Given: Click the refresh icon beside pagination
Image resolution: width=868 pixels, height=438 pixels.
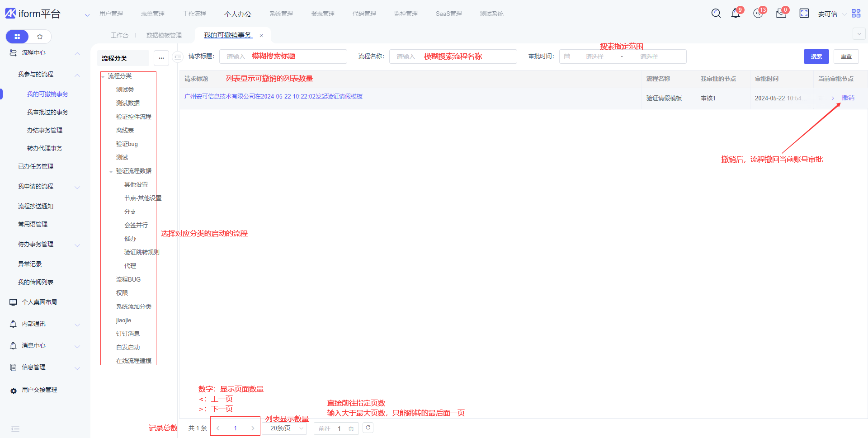Looking at the screenshot, I should [368, 428].
